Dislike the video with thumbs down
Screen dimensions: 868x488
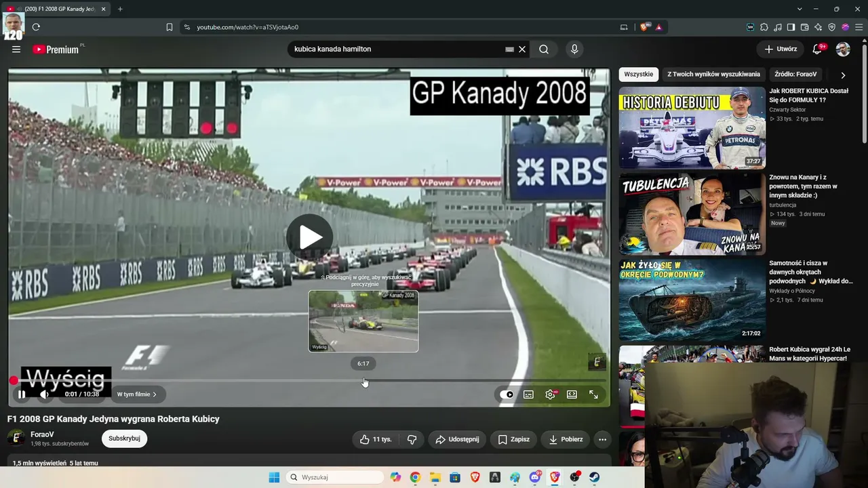click(x=412, y=439)
